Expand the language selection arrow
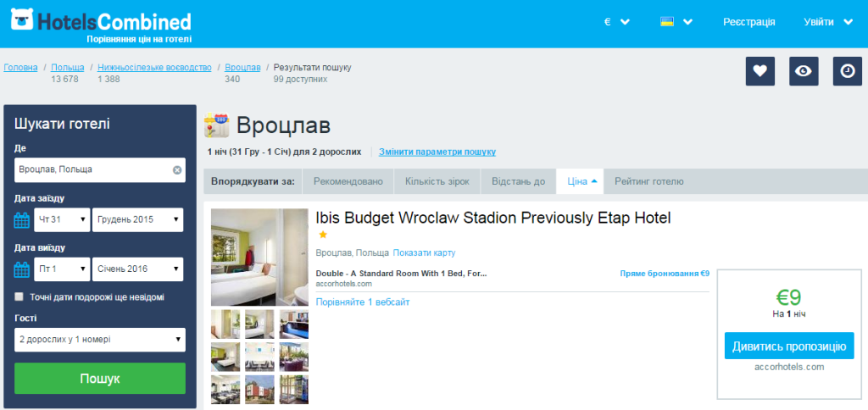Image resolution: width=868 pixels, height=410 pixels. coord(688,22)
